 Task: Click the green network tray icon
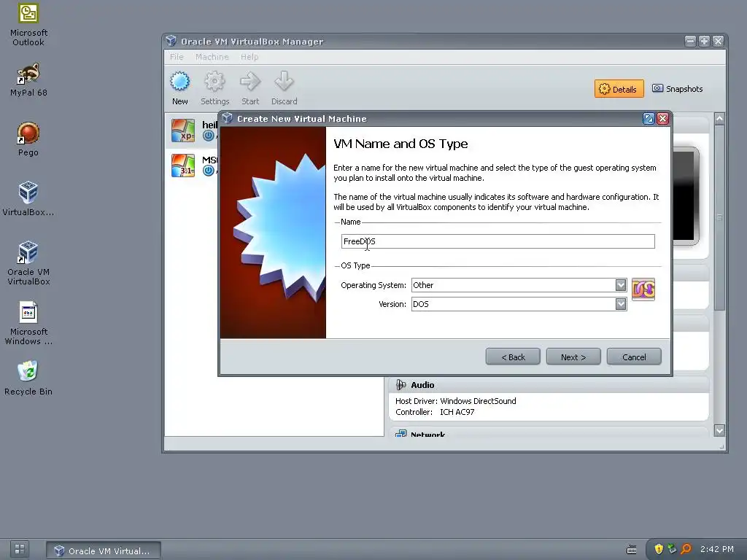tap(672, 549)
